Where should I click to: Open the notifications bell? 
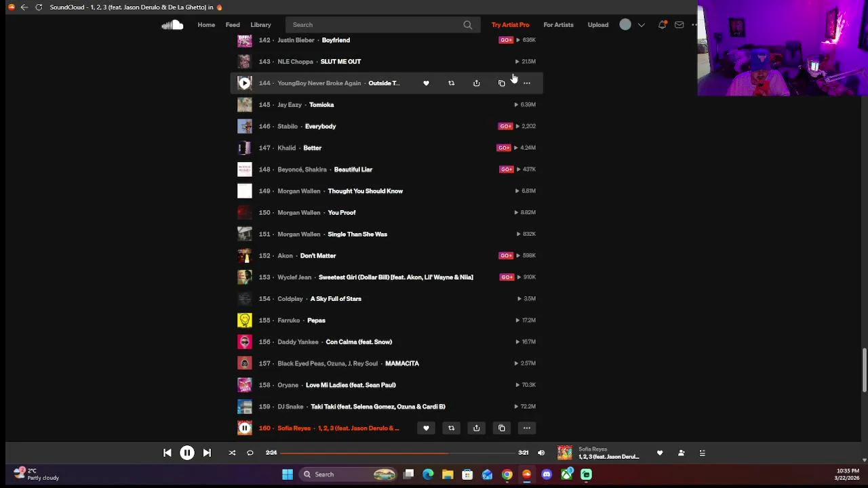tap(662, 25)
